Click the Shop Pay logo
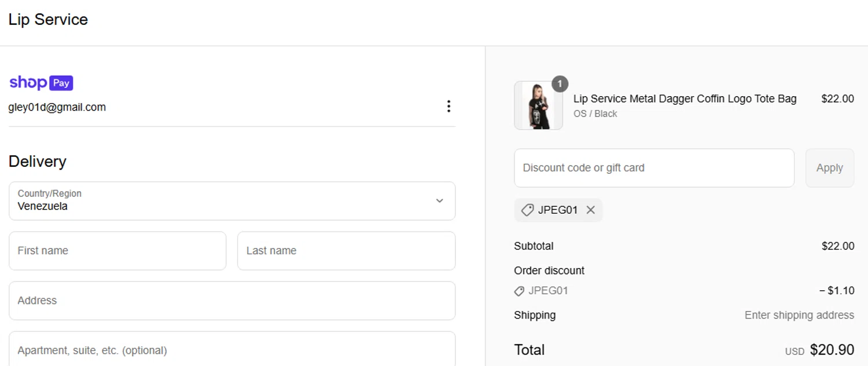Screen dimensions: 868x366 [41, 83]
